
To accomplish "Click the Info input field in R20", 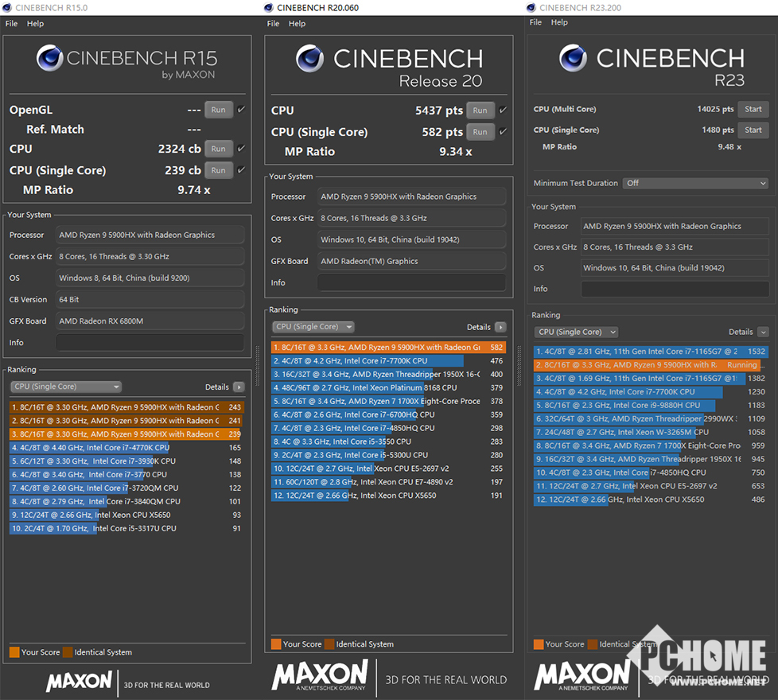I will pyautogui.click(x=411, y=282).
